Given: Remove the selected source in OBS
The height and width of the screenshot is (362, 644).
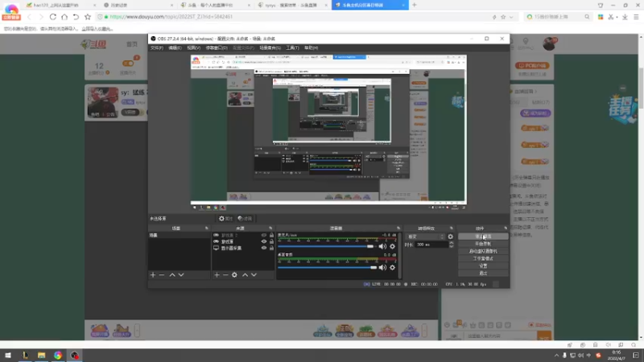Looking at the screenshot, I should 225,275.
